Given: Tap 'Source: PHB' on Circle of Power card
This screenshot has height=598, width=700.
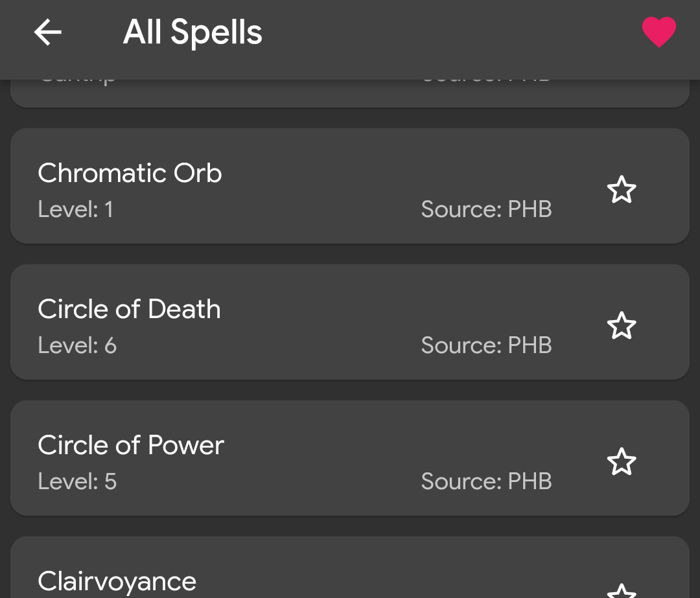Looking at the screenshot, I should 486,481.
